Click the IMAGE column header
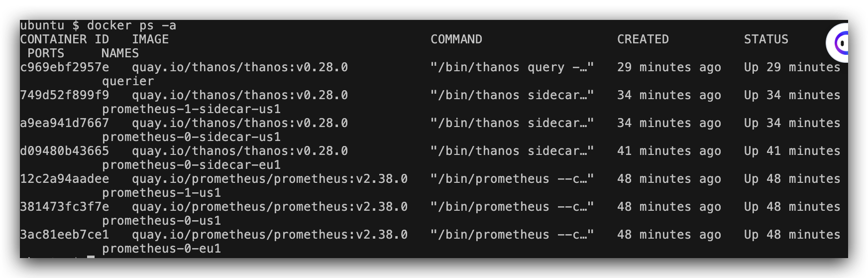 point(150,39)
